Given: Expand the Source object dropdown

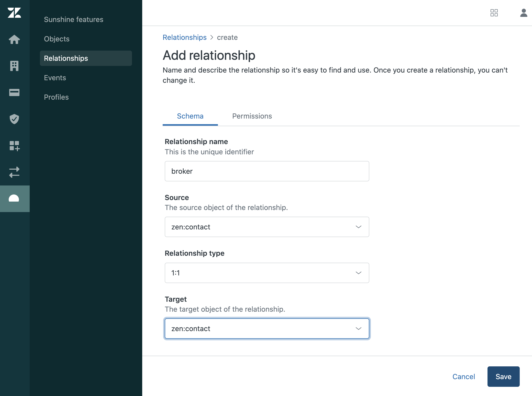Looking at the screenshot, I should [267, 227].
